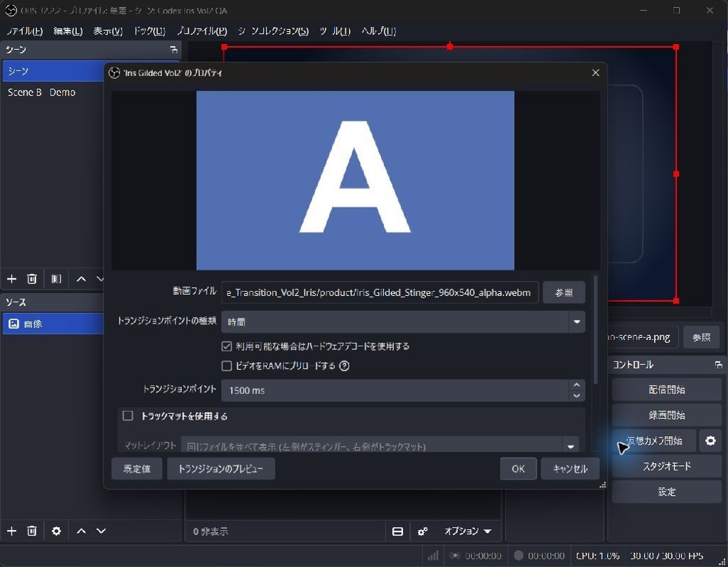
Task: Click the 1500 ms transition point field
Action: 395,391
